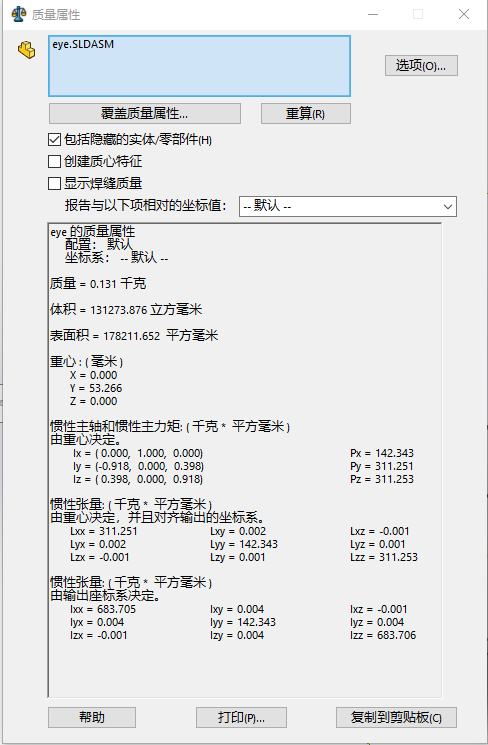This screenshot has width=488, height=745.
Task: Click the Ixx = 683.705 value
Action: pos(103,609)
